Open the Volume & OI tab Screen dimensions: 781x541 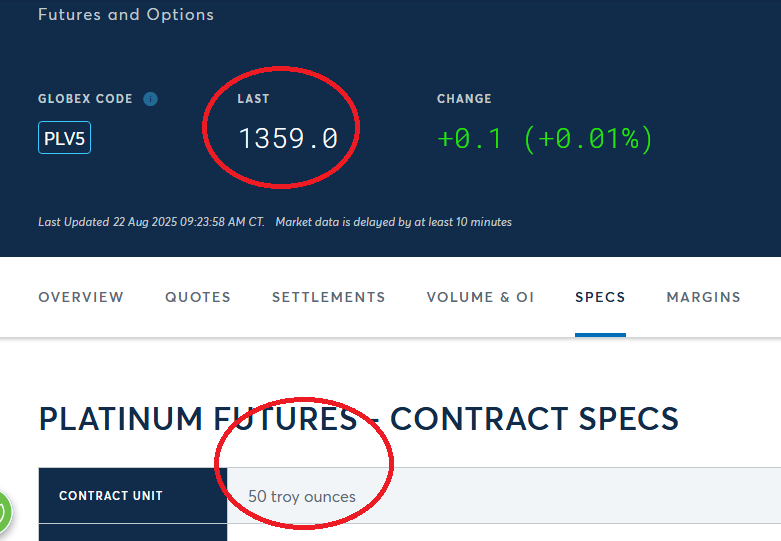point(480,297)
